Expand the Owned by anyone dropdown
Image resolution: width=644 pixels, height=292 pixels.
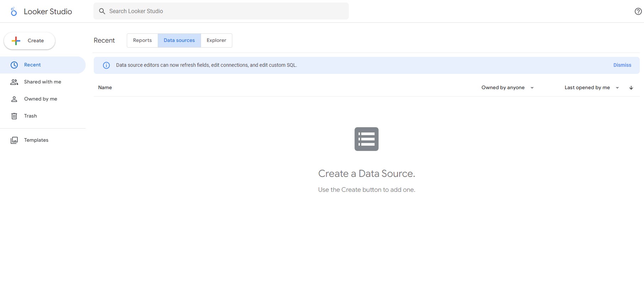[508, 88]
